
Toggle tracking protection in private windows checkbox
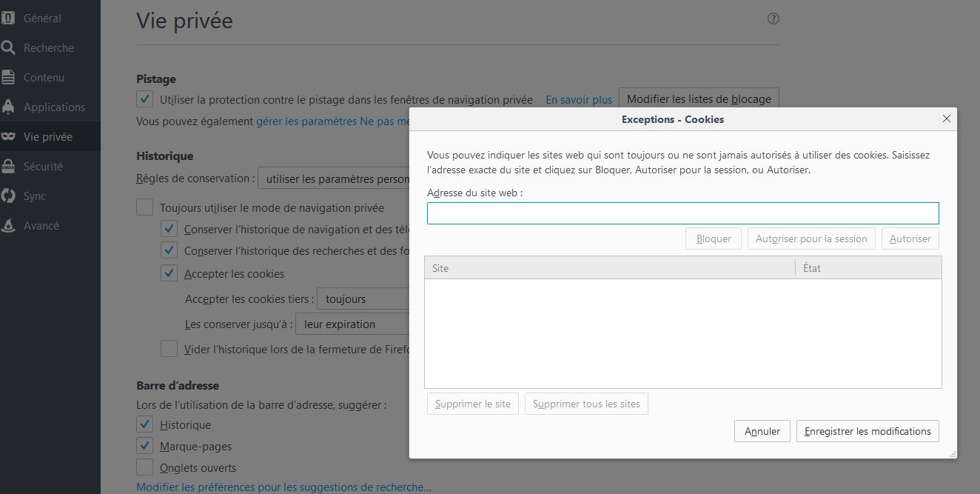pos(145,99)
